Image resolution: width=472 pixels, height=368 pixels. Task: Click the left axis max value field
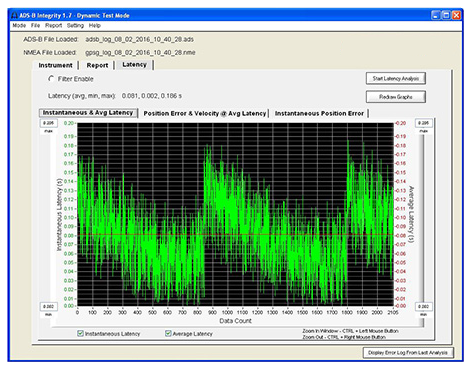[x=49, y=123]
